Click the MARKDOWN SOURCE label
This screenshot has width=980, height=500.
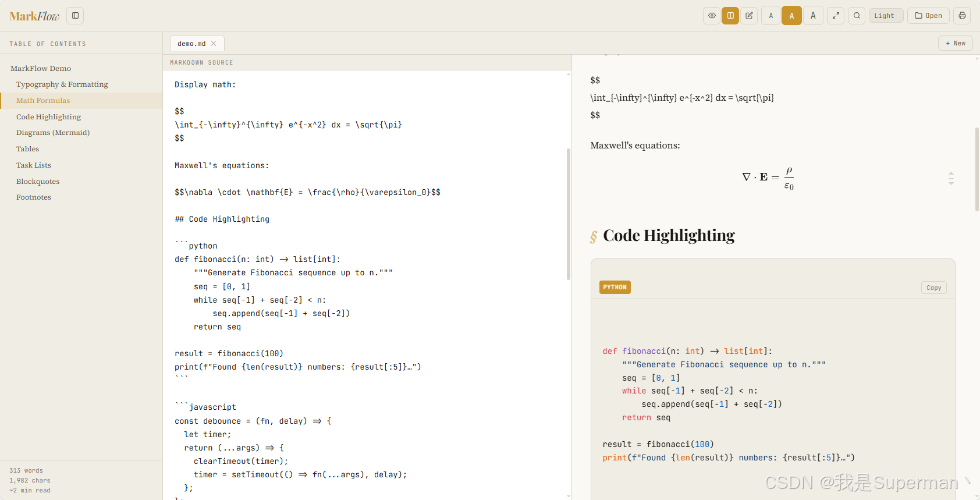pyautogui.click(x=201, y=62)
